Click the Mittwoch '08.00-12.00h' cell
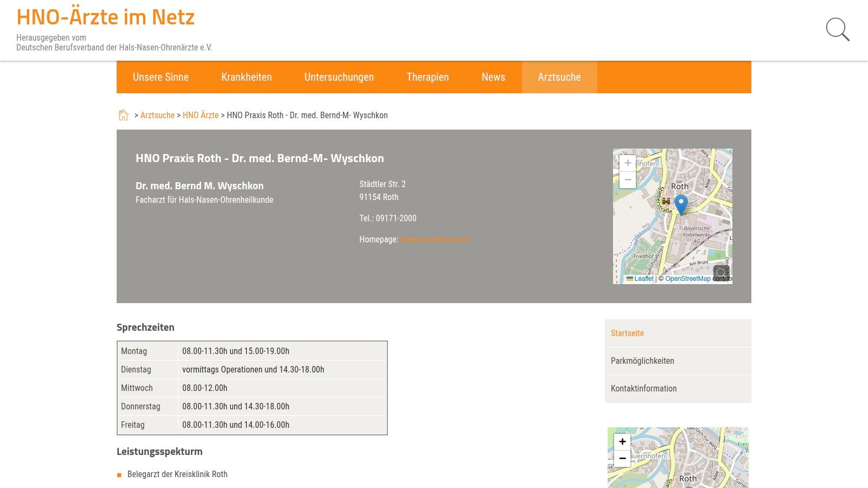This screenshot has width=868, height=488. click(282, 388)
